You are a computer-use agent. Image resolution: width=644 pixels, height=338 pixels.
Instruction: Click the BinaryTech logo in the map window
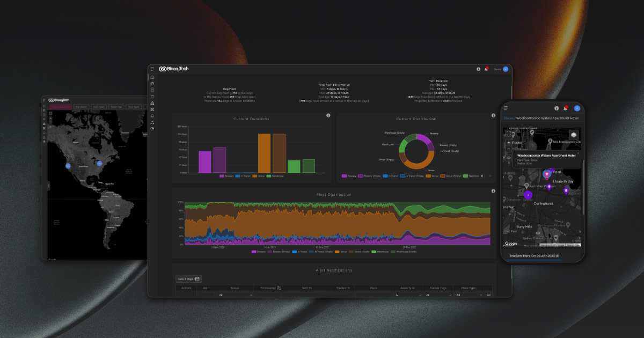59,100
